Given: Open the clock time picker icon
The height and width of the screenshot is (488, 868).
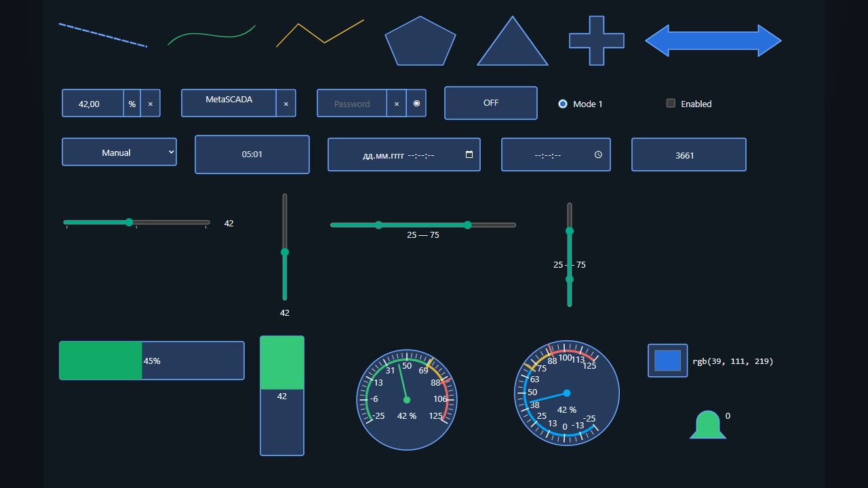Looking at the screenshot, I should [598, 155].
